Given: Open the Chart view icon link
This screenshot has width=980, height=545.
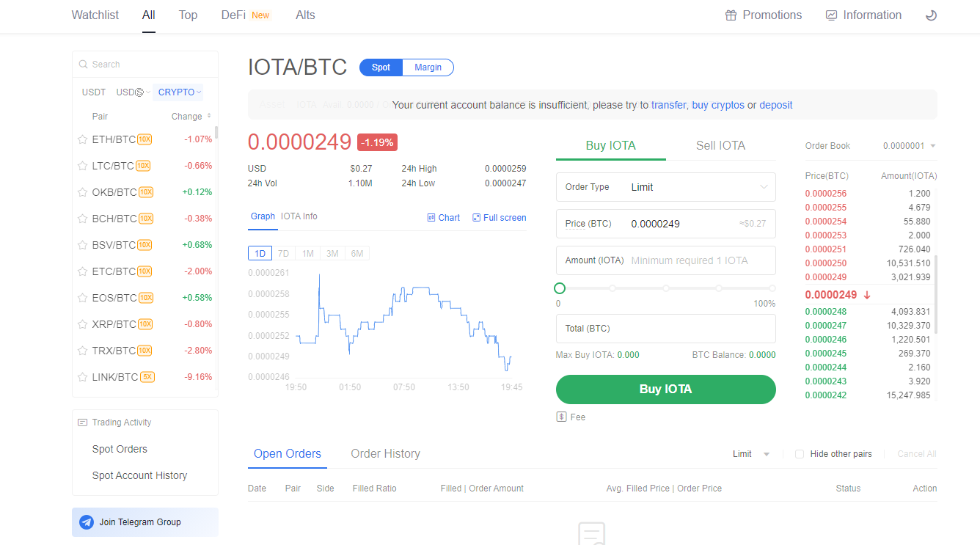Looking at the screenshot, I should pos(443,218).
